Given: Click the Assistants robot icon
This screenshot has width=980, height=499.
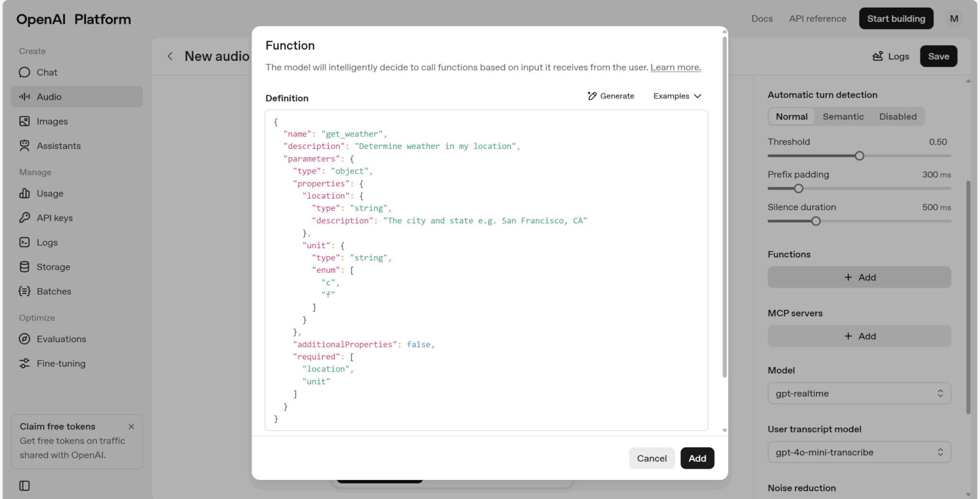Looking at the screenshot, I should pos(24,146).
